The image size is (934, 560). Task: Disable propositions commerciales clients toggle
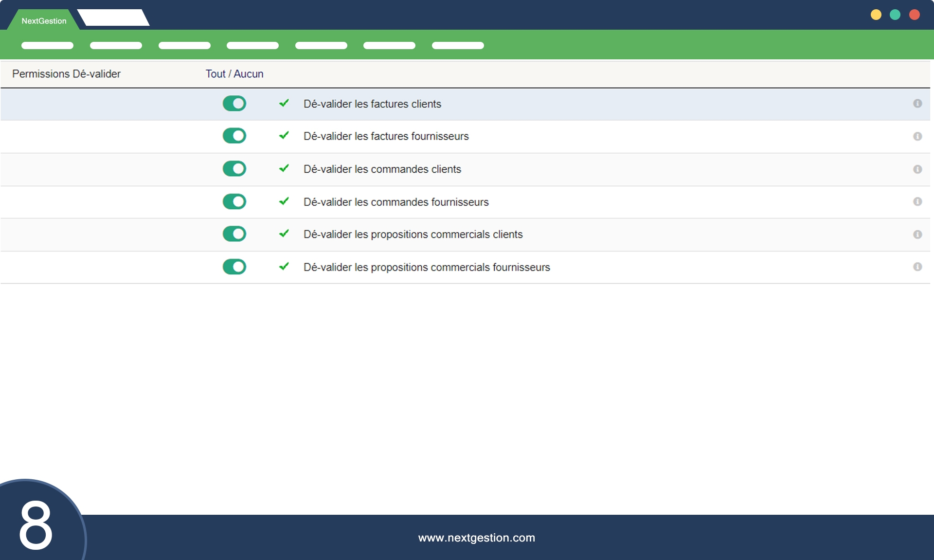(234, 234)
